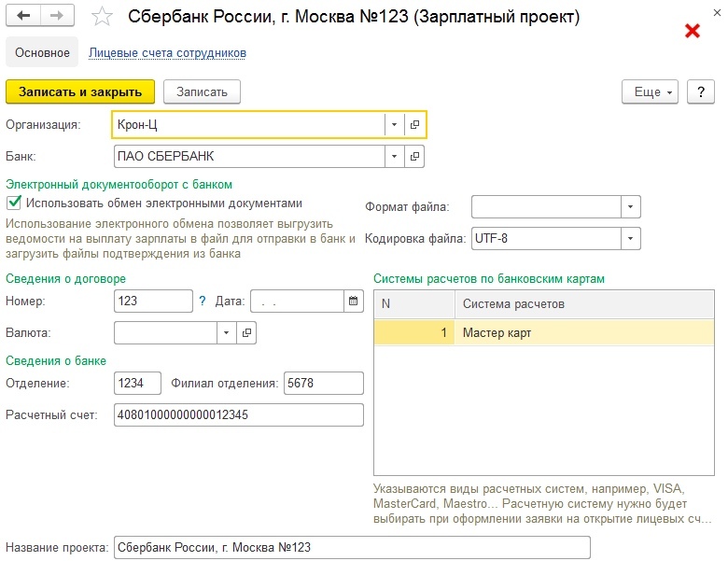This screenshot has width=728, height=561.
Task: Click the blue question mark near Номер
Action: point(203,302)
